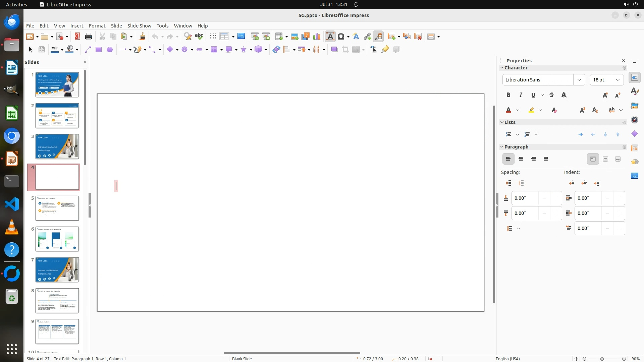The height and width of the screenshot is (362, 644).
Task: Click the Insert Text Box tool
Action: point(330,37)
